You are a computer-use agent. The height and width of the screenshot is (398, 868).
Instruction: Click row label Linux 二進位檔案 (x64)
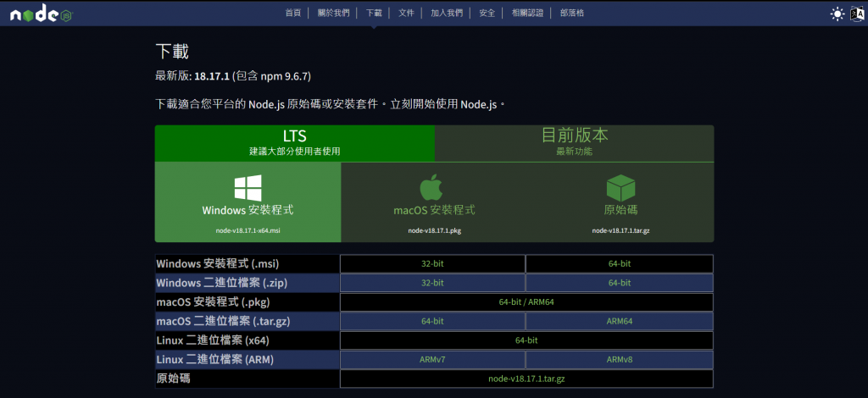[x=213, y=340]
